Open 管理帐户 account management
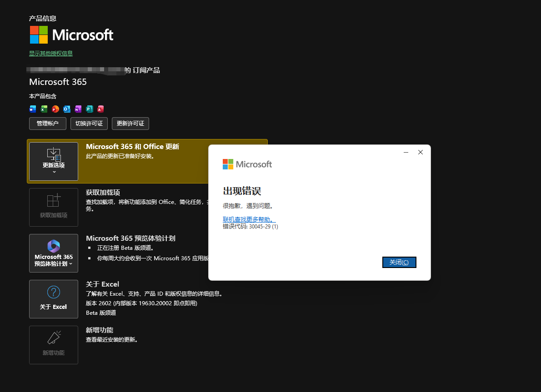The height and width of the screenshot is (392, 541). [x=48, y=124]
